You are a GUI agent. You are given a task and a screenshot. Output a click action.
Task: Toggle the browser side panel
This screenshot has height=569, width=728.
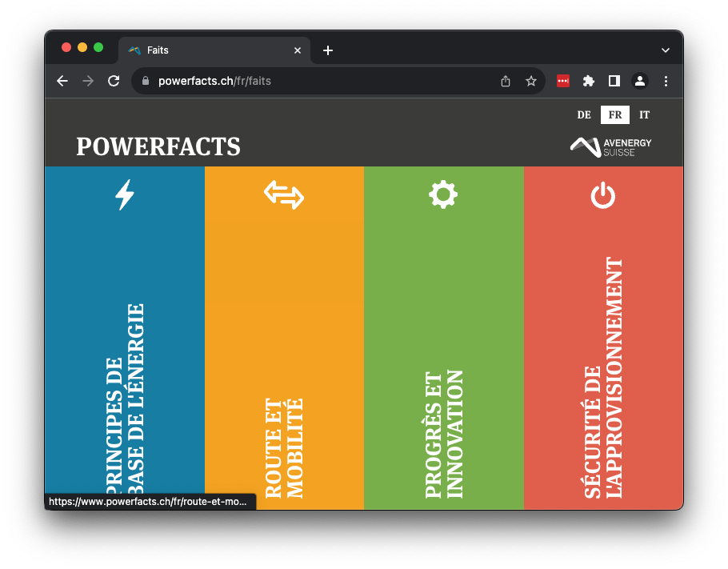[614, 81]
